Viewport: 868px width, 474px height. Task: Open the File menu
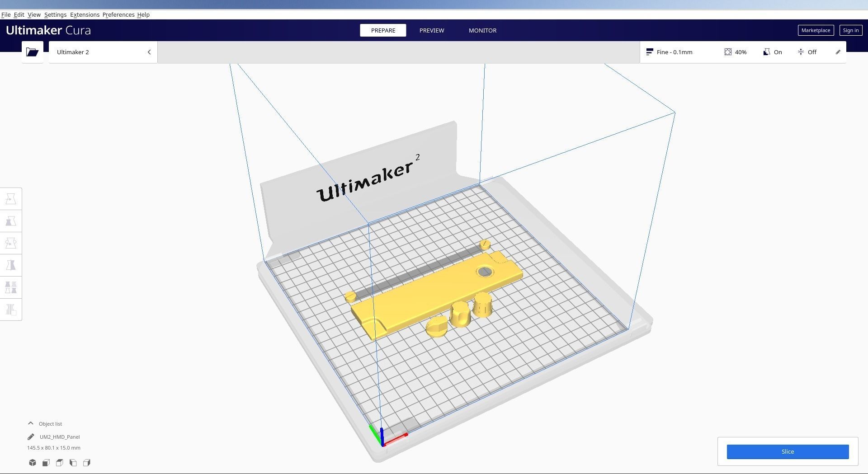point(6,14)
